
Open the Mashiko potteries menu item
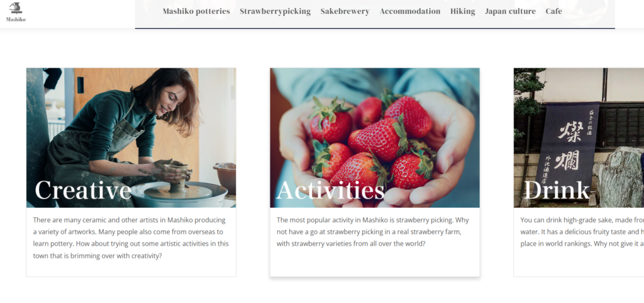click(x=196, y=11)
